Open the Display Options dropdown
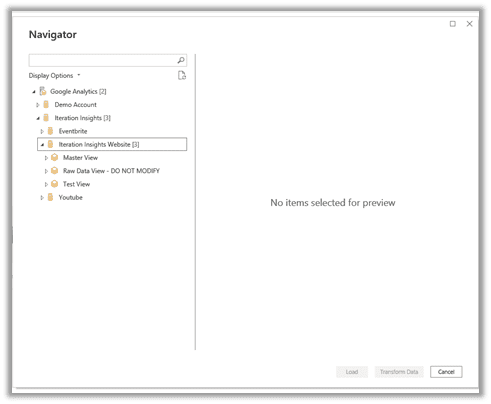This screenshot has width=491, height=404. 54,76
